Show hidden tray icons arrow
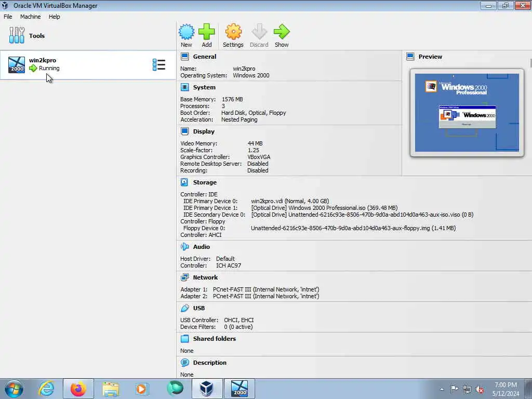This screenshot has width=532, height=399. click(442, 389)
